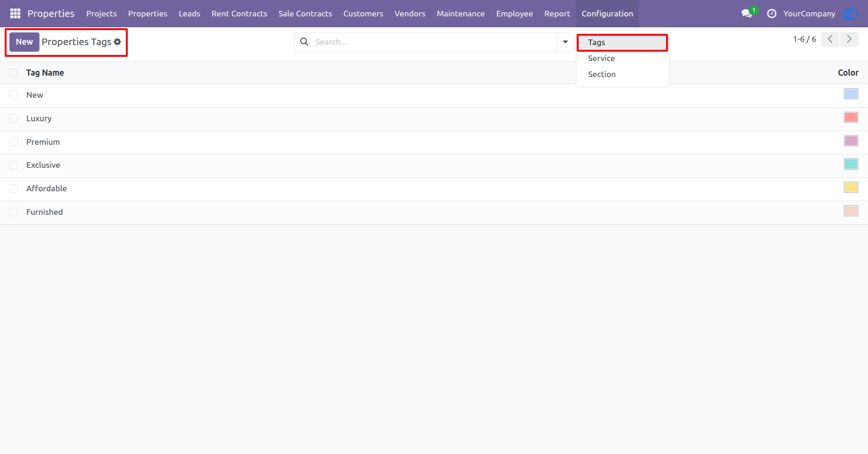Image resolution: width=868 pixels, height=454 pixels.
Task: Expand the search filter options dropdown
Action: pos(566,42)
